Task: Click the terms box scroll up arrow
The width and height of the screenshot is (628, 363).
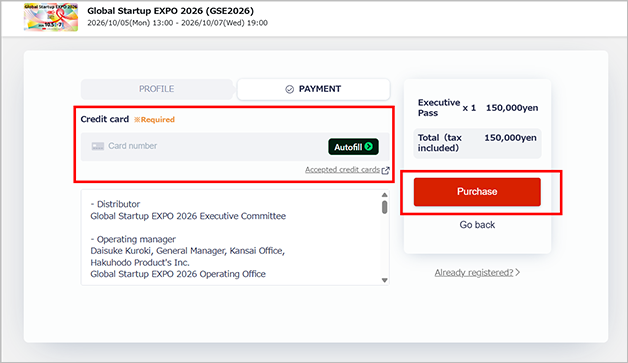Action: tap(384, 195)
